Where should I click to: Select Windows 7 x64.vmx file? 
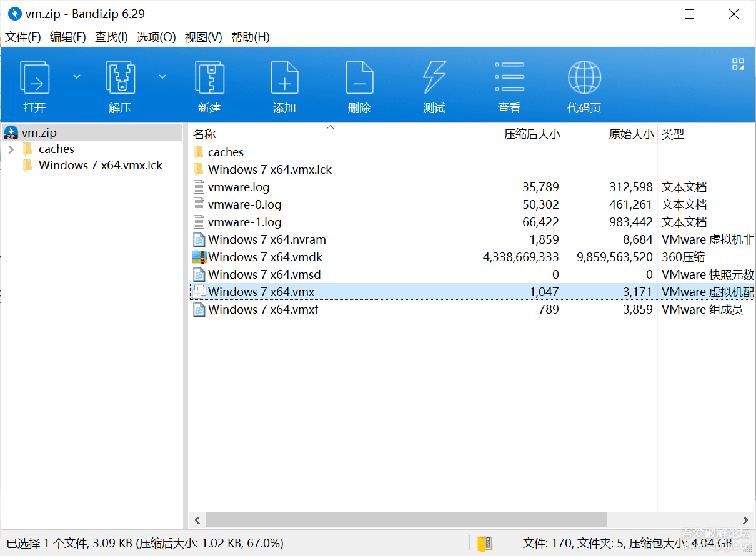(x=472, y=292)
